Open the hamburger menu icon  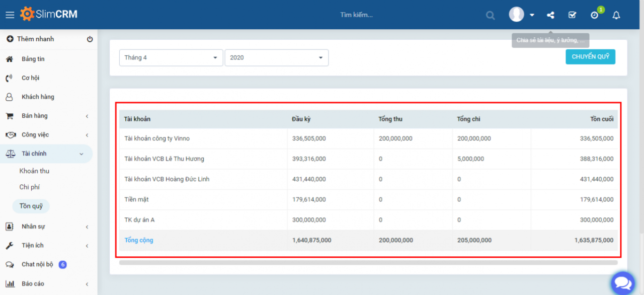click(x=10, y=15)
